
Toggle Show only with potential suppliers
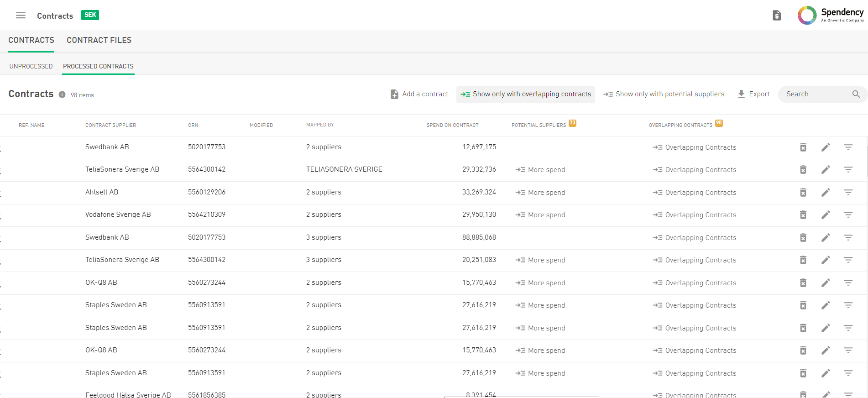pos(664,94)
